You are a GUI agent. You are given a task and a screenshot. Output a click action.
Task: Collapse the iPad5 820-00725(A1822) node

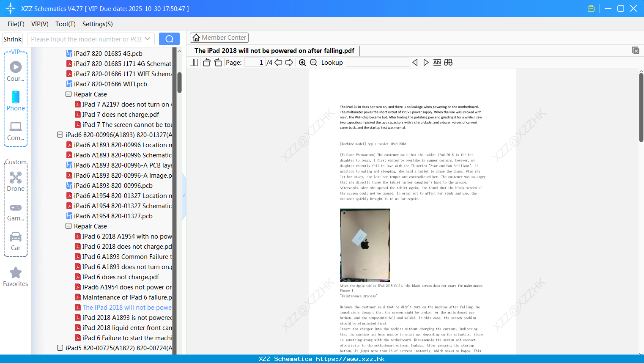[60, 348]
